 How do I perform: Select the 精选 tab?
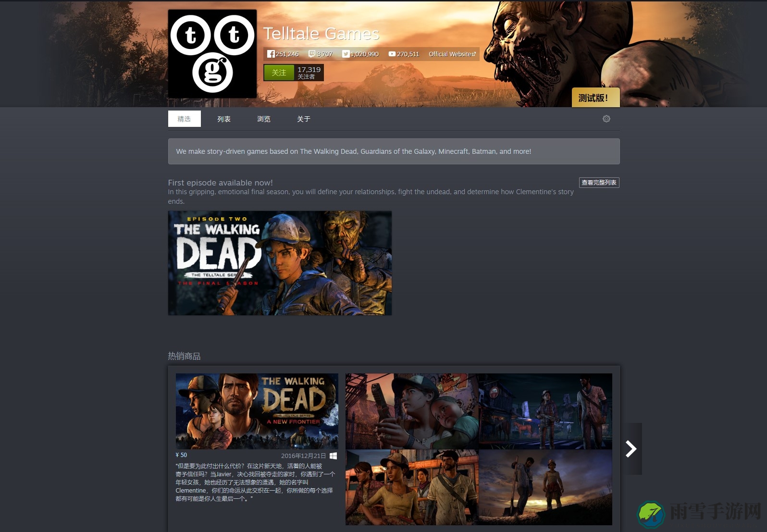click(x=184, y=119)
